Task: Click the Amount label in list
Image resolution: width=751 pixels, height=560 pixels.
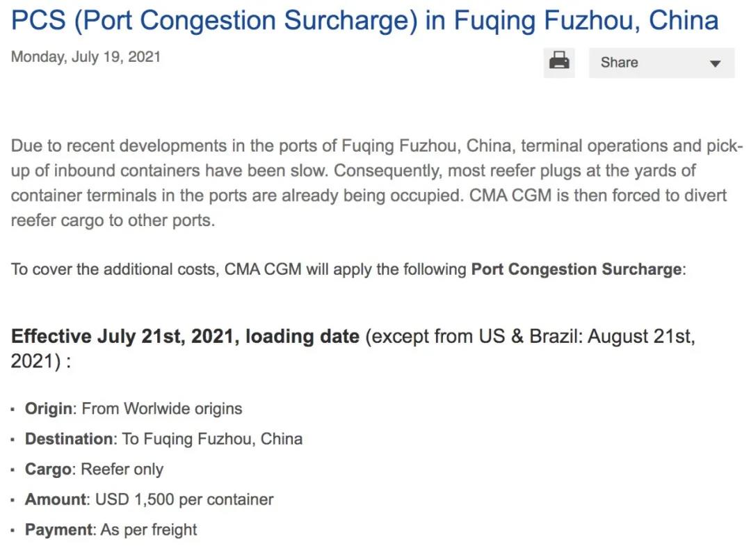Action: click(56, 499)
